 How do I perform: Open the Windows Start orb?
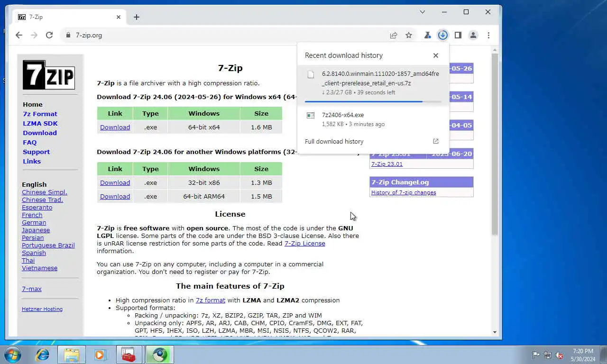tap(13, 355)
